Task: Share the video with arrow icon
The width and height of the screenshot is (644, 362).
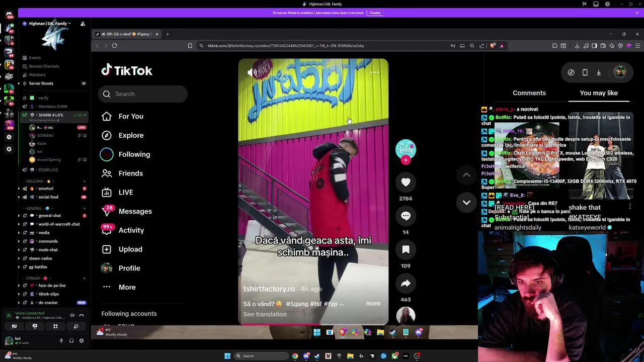Action: pos(406,283)
